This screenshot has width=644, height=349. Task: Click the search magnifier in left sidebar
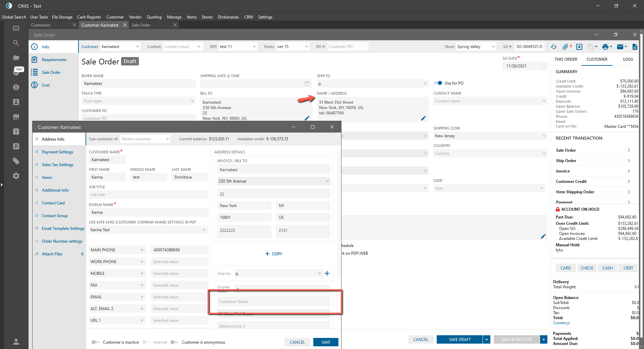[16, 43]
